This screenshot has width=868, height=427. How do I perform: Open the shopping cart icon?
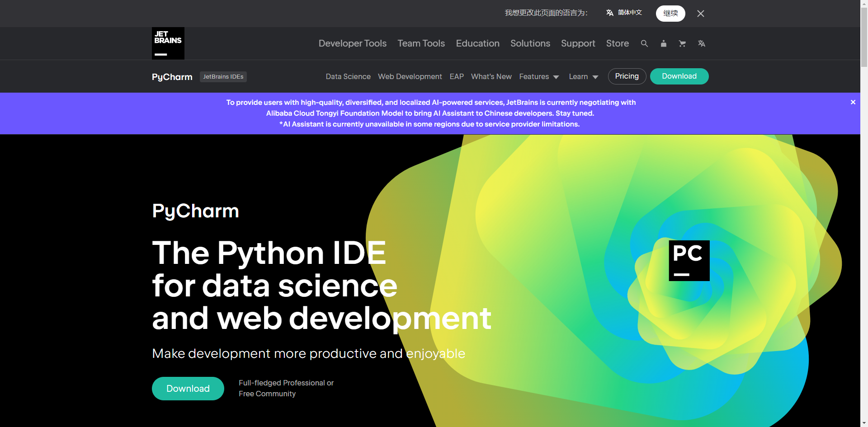[x=682, y=43]
